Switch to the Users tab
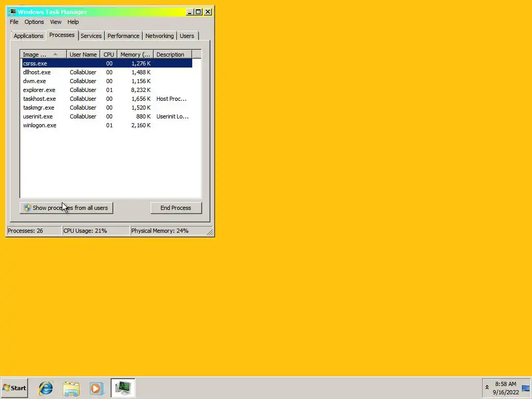 coord(187,36)
